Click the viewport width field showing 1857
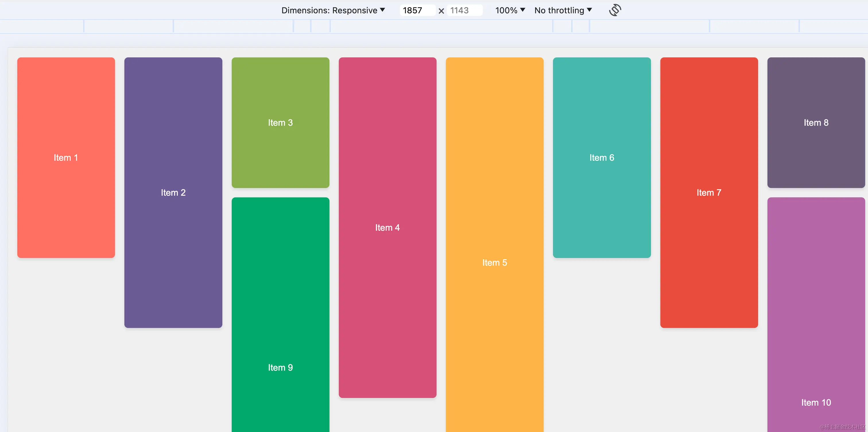This screenshot has width=868, height=432. pyautogui.click(x=416, y=10)
